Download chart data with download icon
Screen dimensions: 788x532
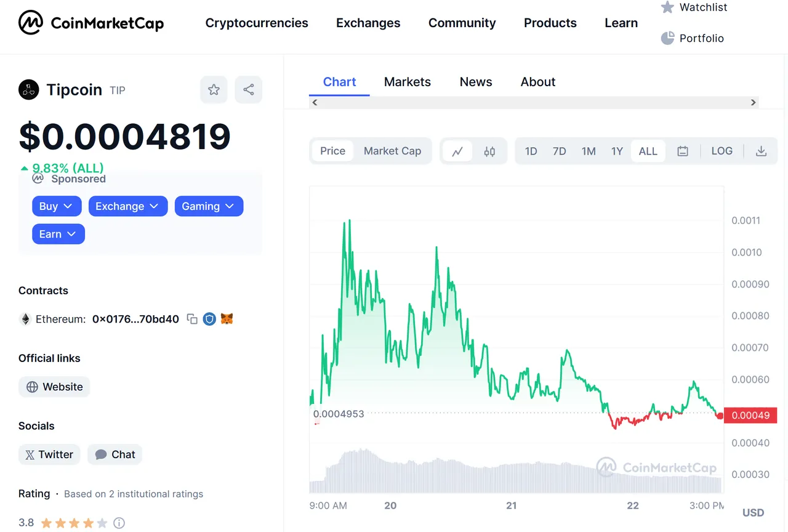762,151
